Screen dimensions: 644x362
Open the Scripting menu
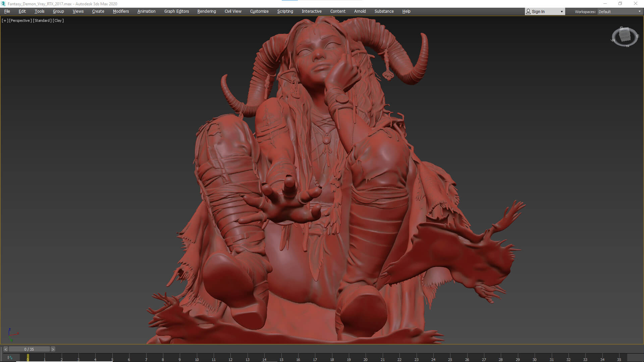point(285,11)
